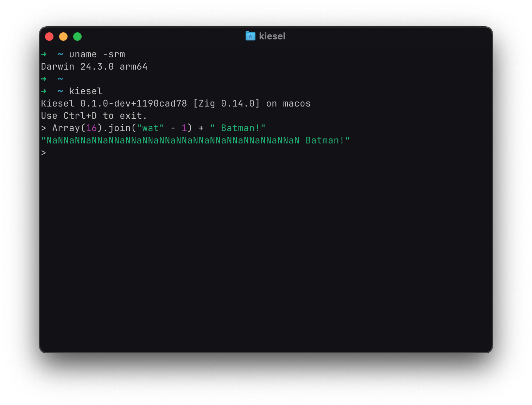Click the empty REPL prompt on last line
This screenshot has width=532, height=405.
point(44,153)
